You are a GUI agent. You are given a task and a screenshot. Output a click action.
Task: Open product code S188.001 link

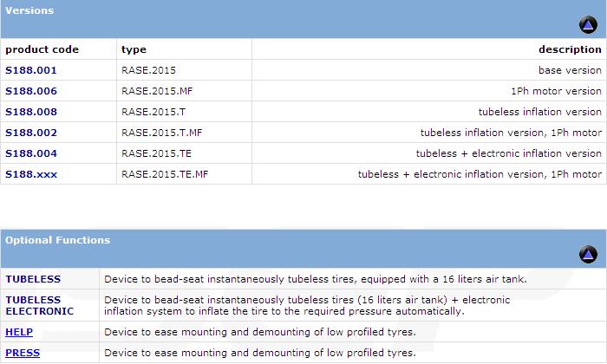point(31,70)
